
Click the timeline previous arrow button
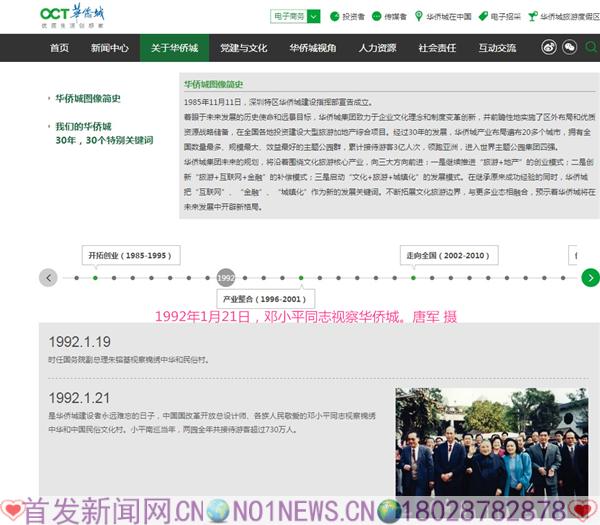(x=48, y=278)
